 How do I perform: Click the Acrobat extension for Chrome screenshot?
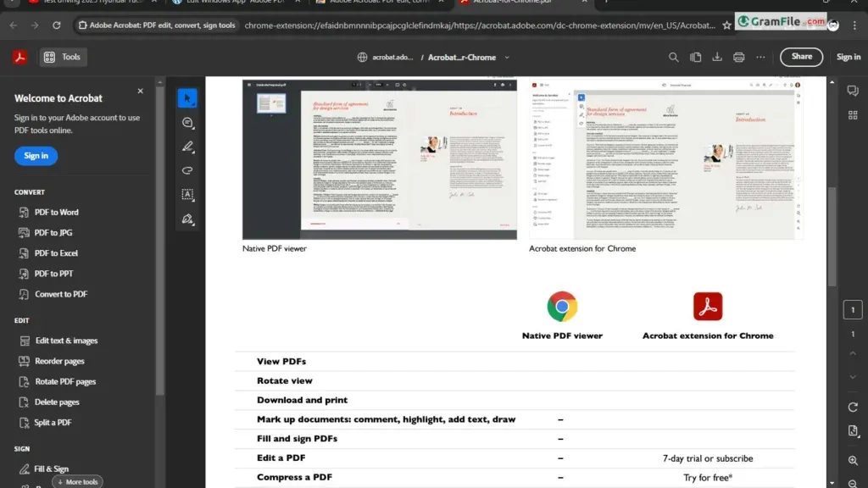666,159
